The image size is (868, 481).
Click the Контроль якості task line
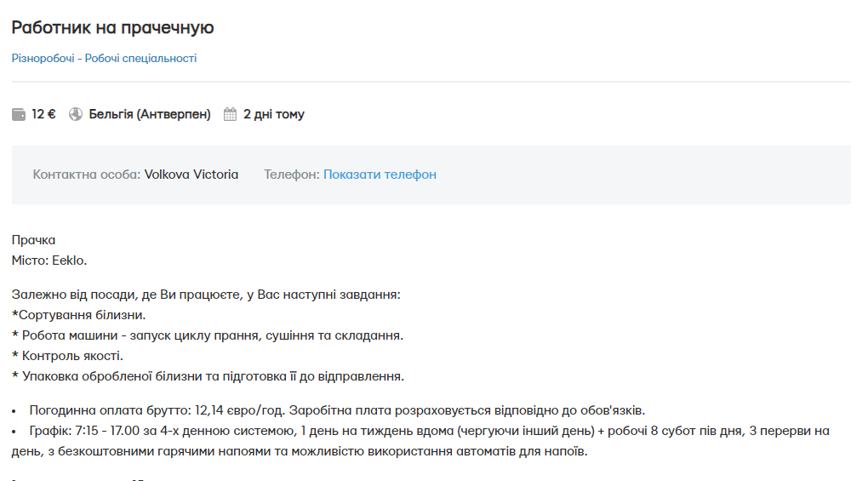67,356
